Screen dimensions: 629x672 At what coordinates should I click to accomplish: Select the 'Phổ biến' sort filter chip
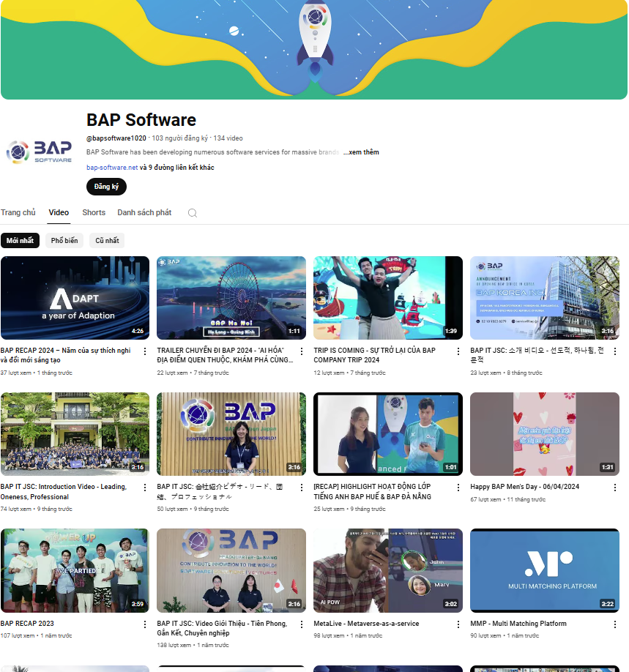(64, 241)
